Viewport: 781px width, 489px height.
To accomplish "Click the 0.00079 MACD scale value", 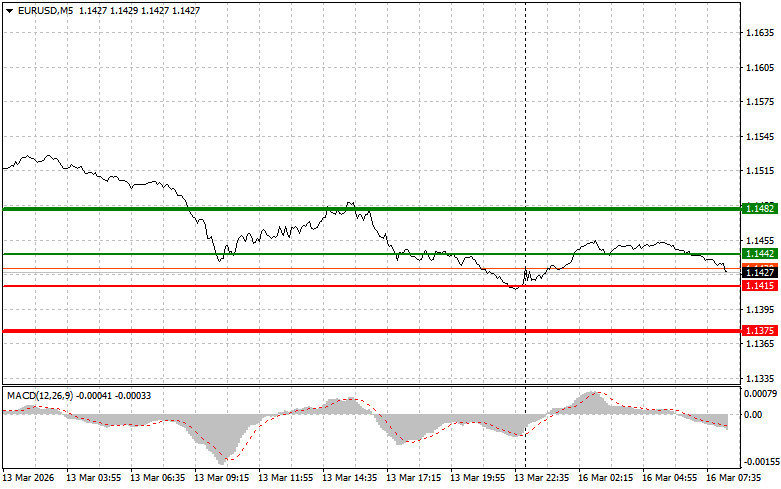I will click(x=761, y=394).
